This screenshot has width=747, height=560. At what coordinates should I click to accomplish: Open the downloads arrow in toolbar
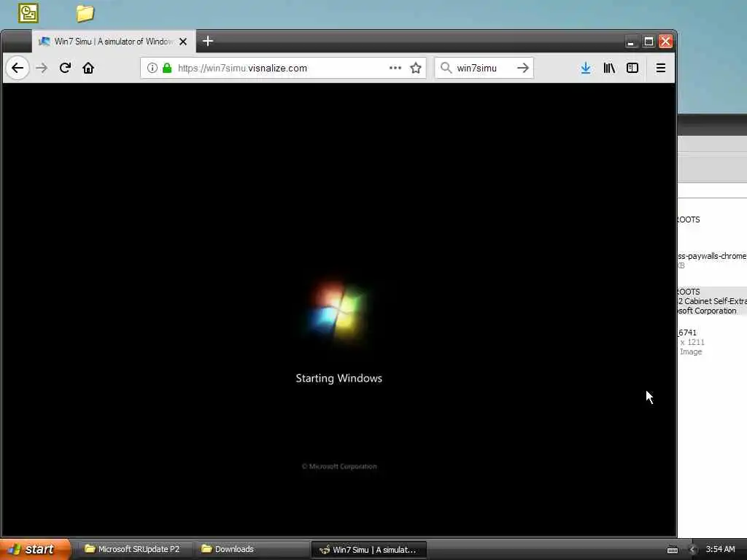click(x=586, y=68)
